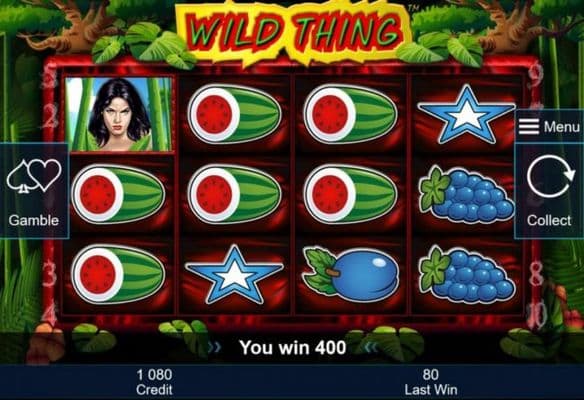This screenshot has height=400, width=584.
Task: Select payline number 3 marker
Action: tap(50, 274)
